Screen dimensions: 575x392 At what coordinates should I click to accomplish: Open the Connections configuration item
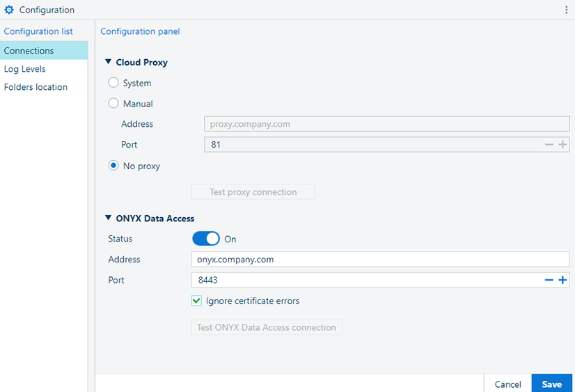tap(29, 51)
